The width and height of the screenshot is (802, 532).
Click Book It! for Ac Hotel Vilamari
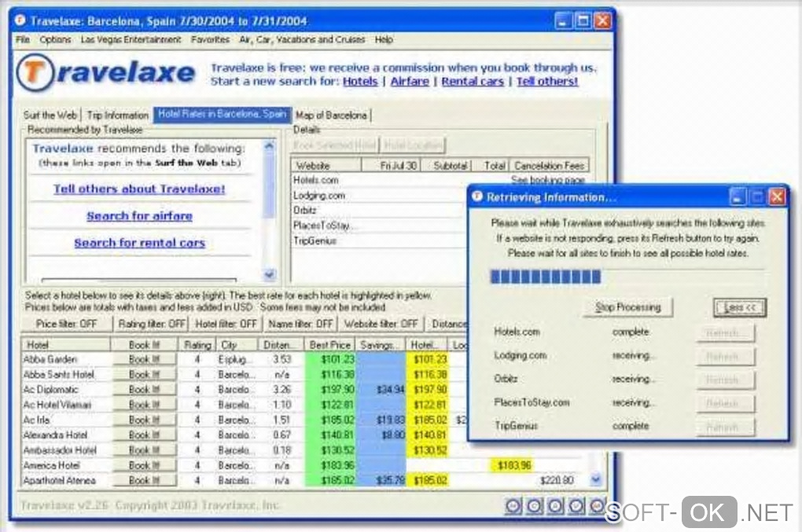pyautogui.click(x=145, y=405)
